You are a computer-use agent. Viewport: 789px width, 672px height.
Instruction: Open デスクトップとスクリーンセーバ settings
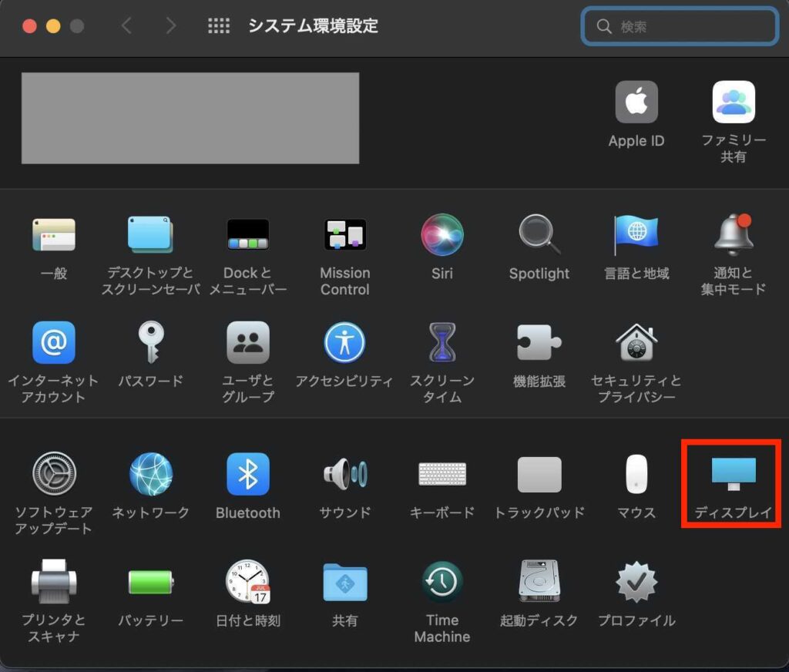pyautogui.click(x=150, y=234)
